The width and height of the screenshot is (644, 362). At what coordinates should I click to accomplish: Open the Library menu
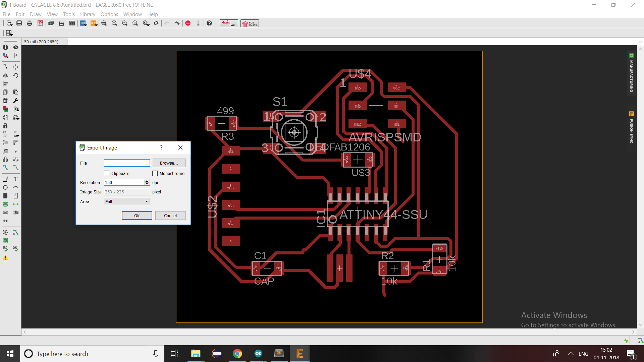88,14
